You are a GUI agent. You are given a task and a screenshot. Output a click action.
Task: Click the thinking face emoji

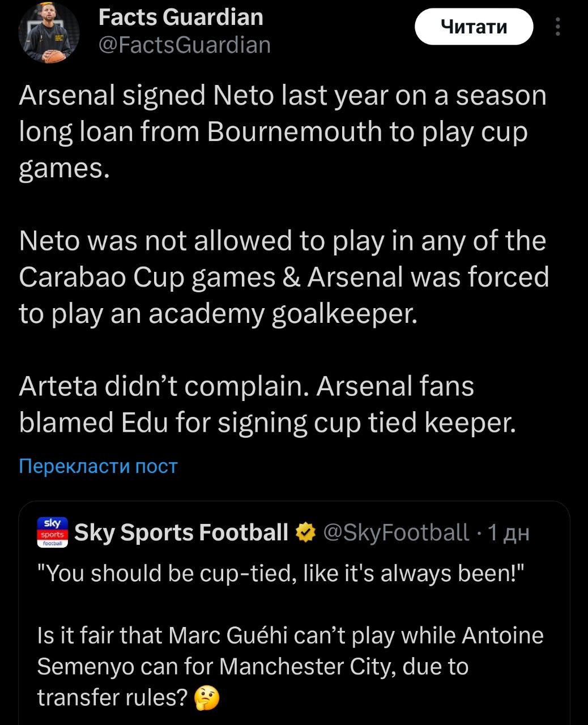pos(206,698)
